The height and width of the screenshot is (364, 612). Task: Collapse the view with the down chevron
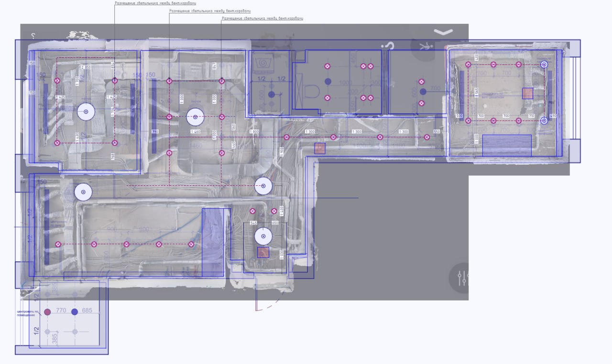pyautogui.click(x=443, y=32)
